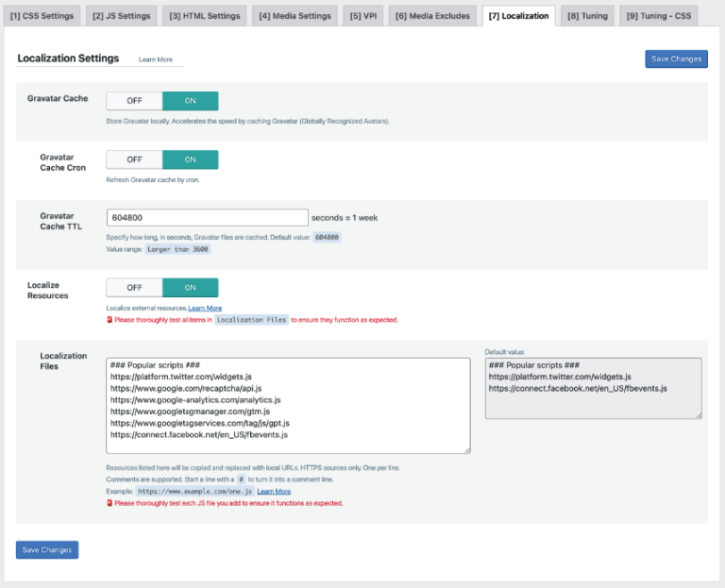The width and height of the screenshot is (725, 588).
Task: Turn Gravatar Cache ON
Action: point(190,101)
